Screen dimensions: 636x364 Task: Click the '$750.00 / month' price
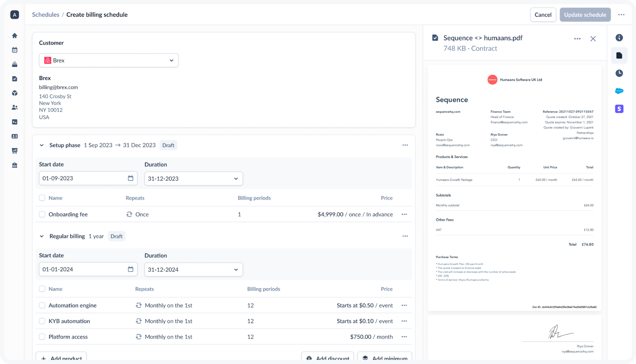pos(372,337)
